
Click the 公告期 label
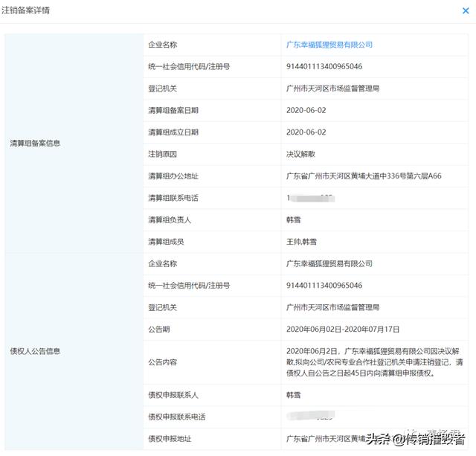click(158, 329)
